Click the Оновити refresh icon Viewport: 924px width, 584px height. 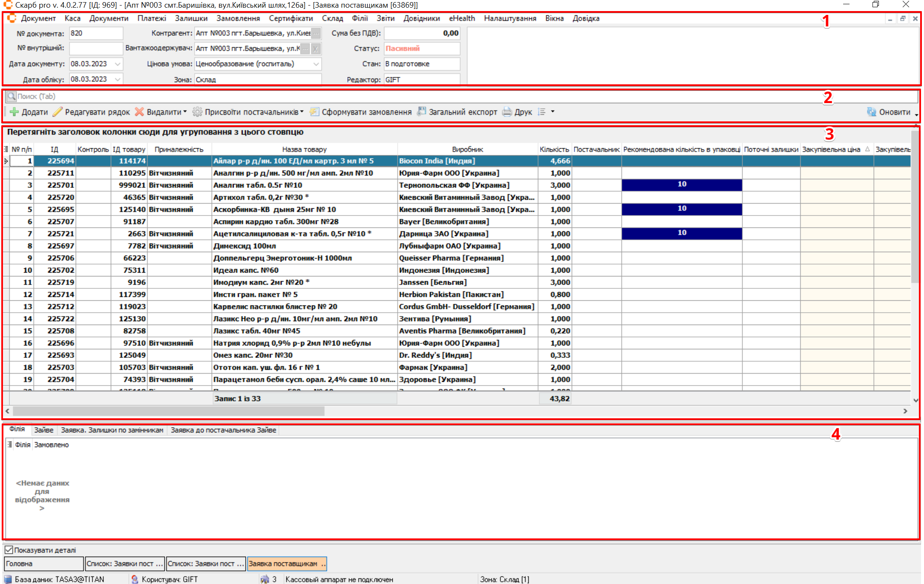click(871, 112)
